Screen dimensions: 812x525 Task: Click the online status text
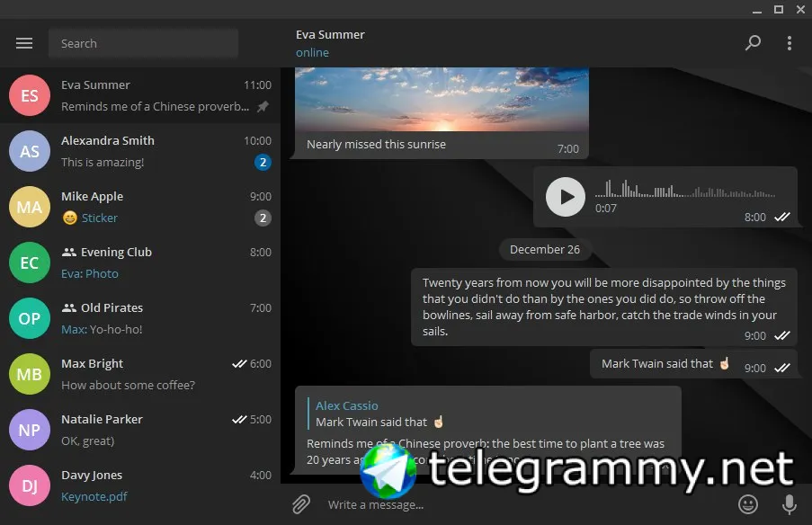click(312, 53)
